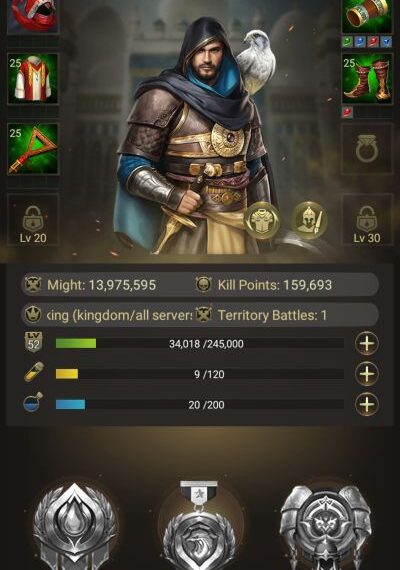400x570 pixels.
Task: Tap the empty ring accessory slot
Action: (367, 149)
